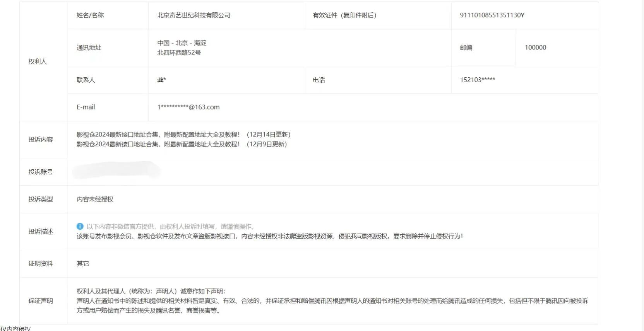This screenshot has width=644, height=331.
Task: Select description text starting 该账号发布影视会员
Action: (x=270, y=236)
